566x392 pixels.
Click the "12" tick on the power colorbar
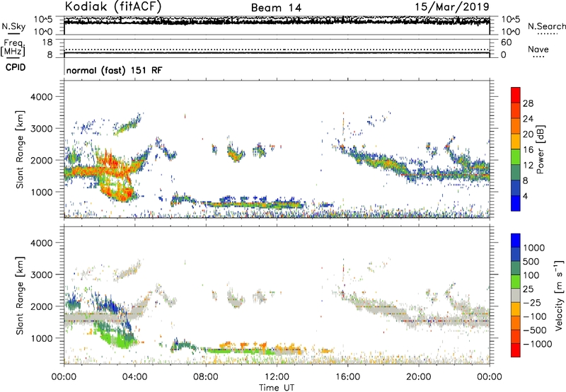528,166
